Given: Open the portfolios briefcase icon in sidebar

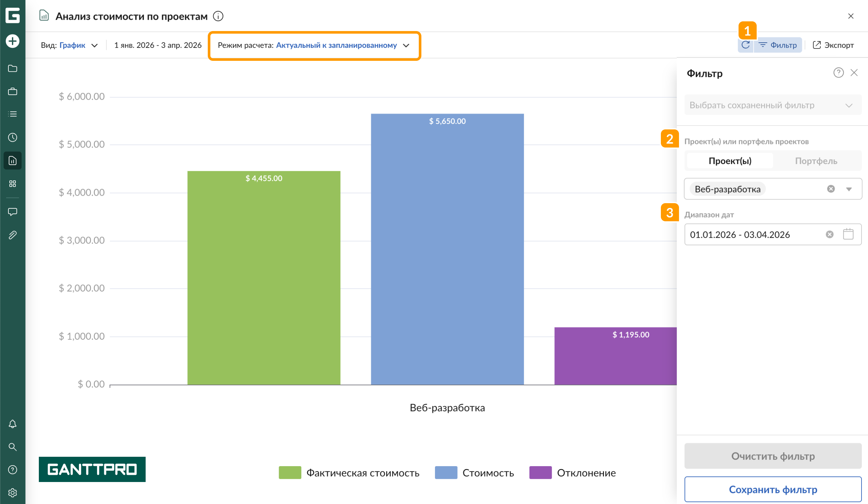Looking at the screenshot, I should click(x=12, y=92).
